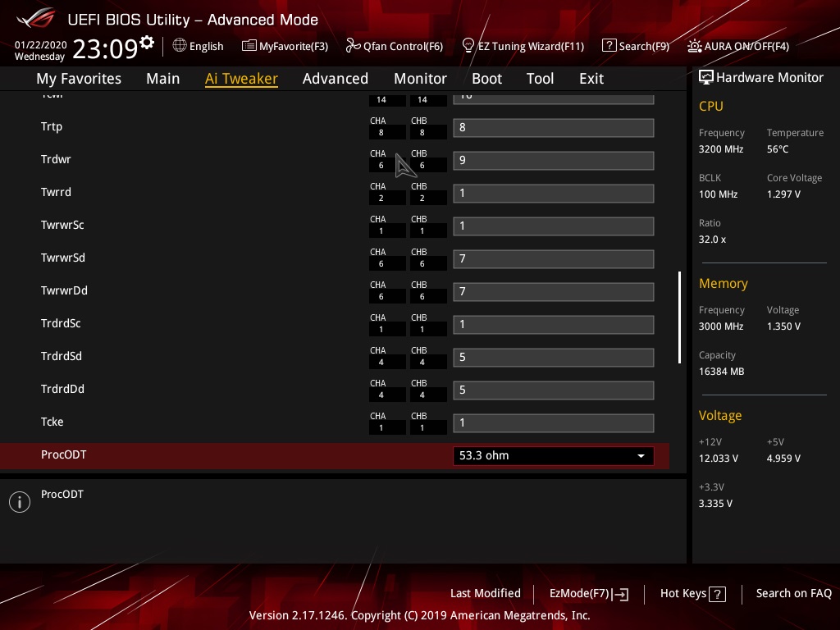Click the globe language icon
The height and width of the screenshot is (630, 840).
tap(180, 46)
